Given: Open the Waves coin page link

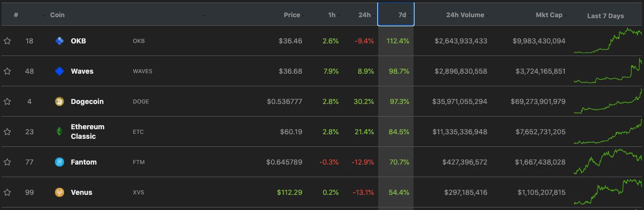Looking at the screenshot, I should point(82,71).
